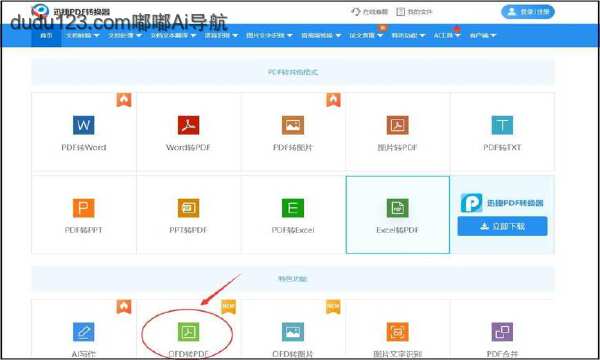Open the PDF转TXT tool

pyautogui.click(x=502, y=132)
